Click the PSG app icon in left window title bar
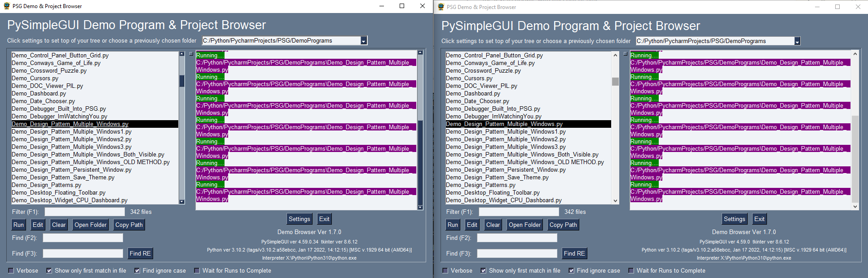The width and height of the screenshot is (868, 278). [x=7, y=6]
